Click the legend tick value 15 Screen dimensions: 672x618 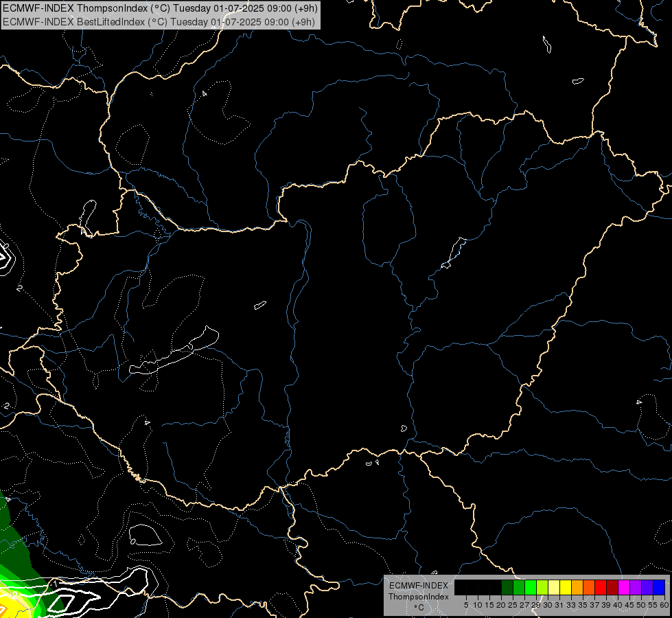(x=489, y=605)
